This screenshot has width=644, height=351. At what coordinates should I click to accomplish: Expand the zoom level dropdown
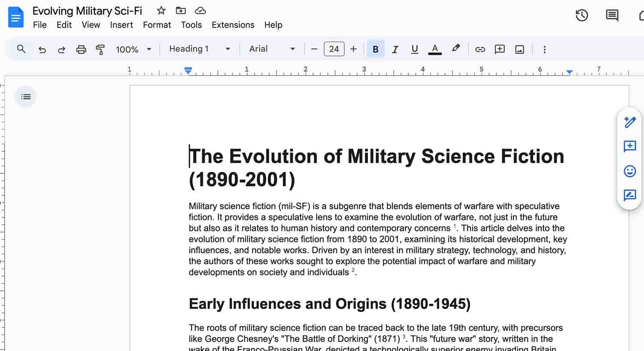134,49
